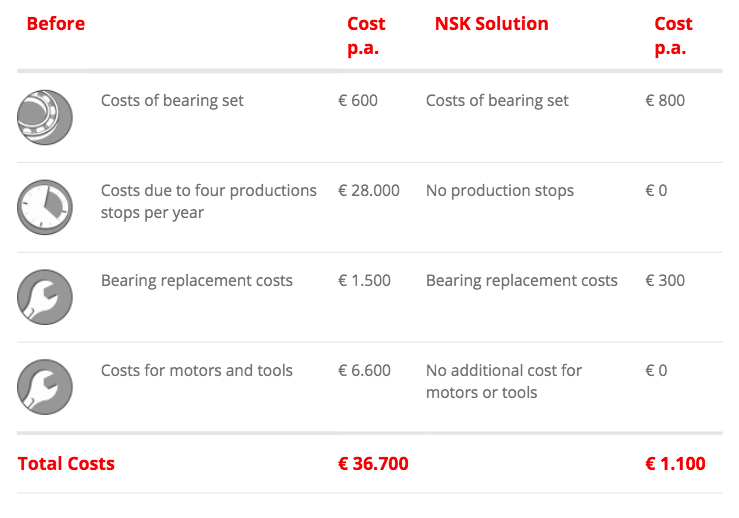This screenshot has width=739, height=518.
Task: Select "Costs for motors and tools" text
Action: pyautogui.click(x=196, y=370)
